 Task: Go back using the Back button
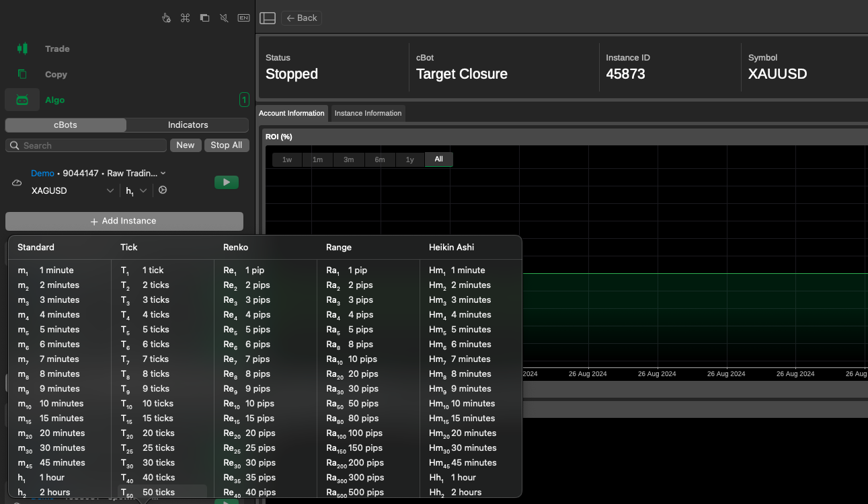pyautogui.click(x=301, y=18)
